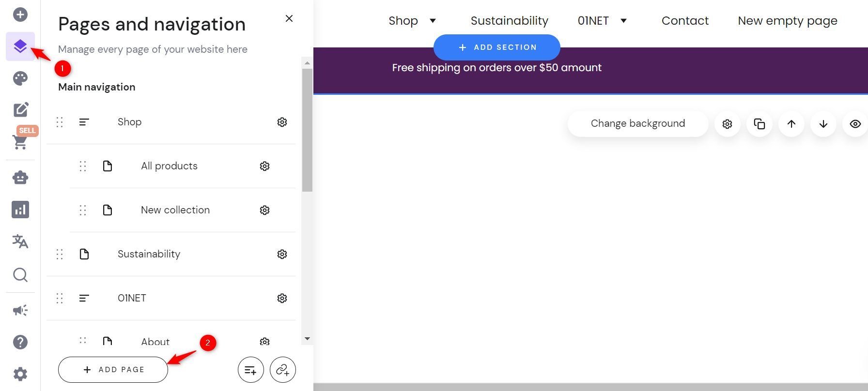Open settings gear for New collection page
This screenshot has height=391, width=868.
264,210
